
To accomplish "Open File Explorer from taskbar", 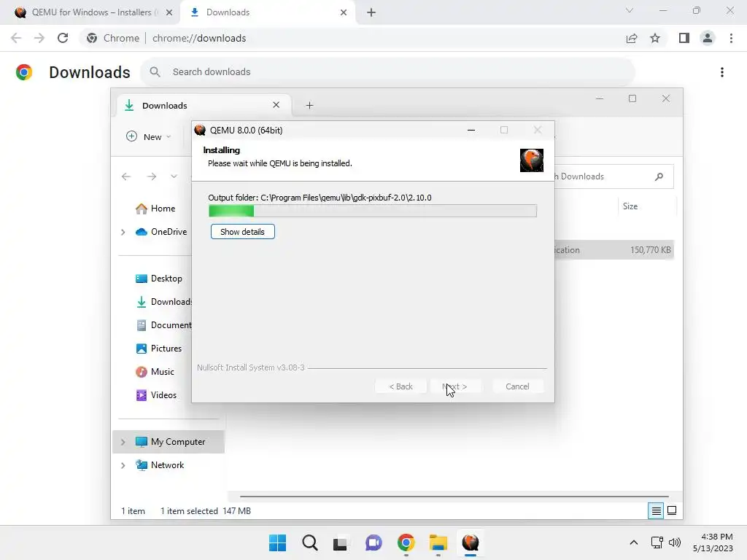I will (x=438, y=542).
